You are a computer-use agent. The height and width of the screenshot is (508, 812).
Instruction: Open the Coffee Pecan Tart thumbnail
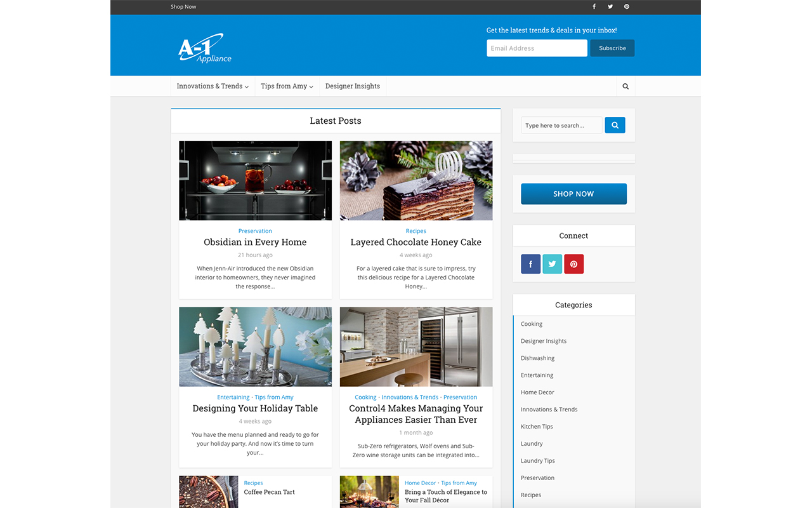[x=209, y=492]
